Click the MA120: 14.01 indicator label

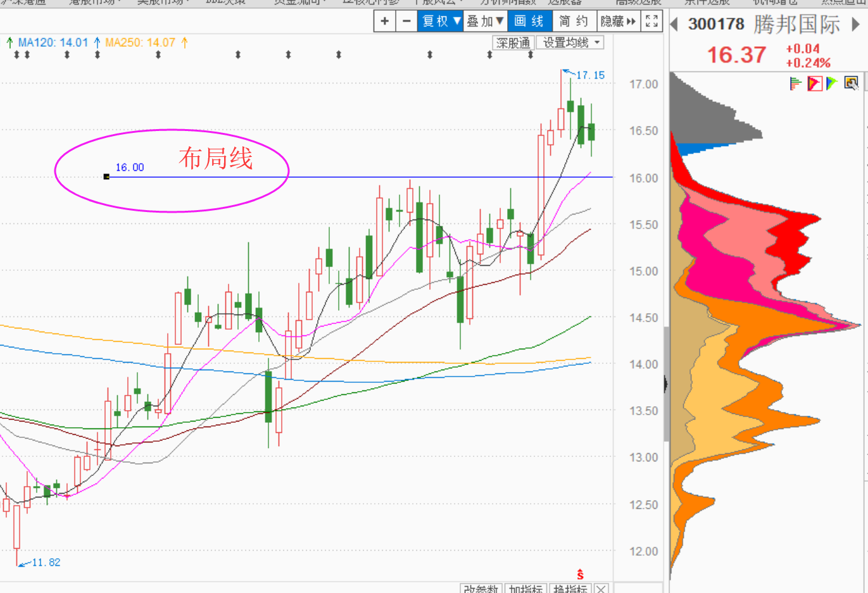(53, 42)
